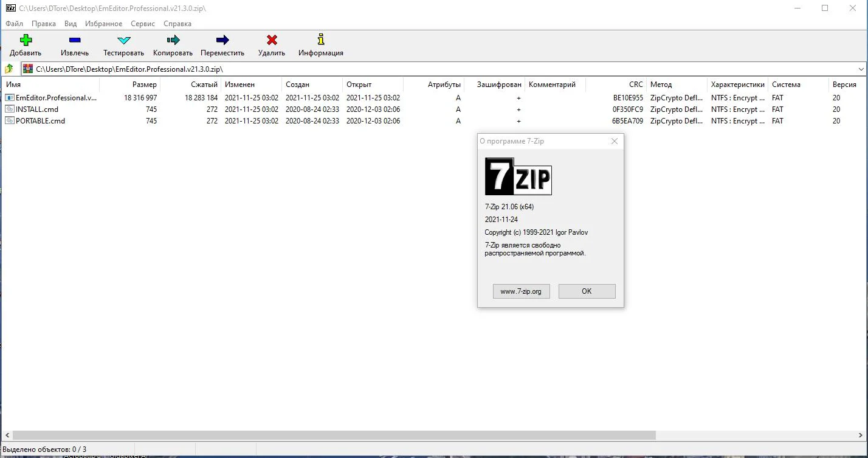
Task: Open the Справка menu
Action: pyautogui.click(x=177, y=23)
